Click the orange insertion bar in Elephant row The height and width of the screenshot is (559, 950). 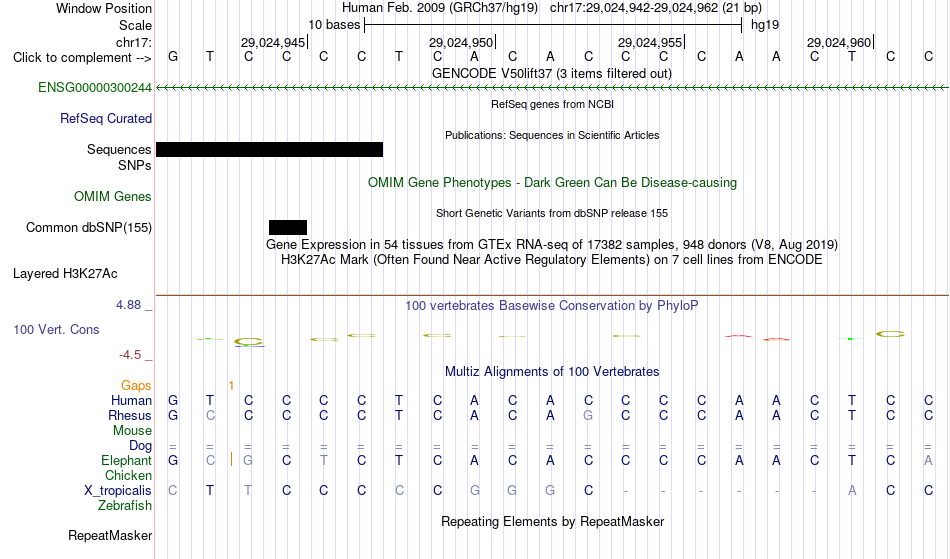tap(231, 460)
